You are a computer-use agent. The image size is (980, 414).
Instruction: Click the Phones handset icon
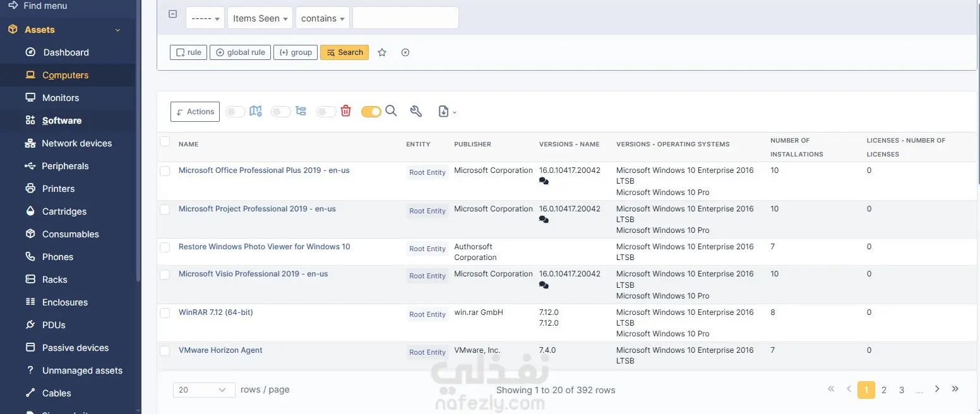30,257
